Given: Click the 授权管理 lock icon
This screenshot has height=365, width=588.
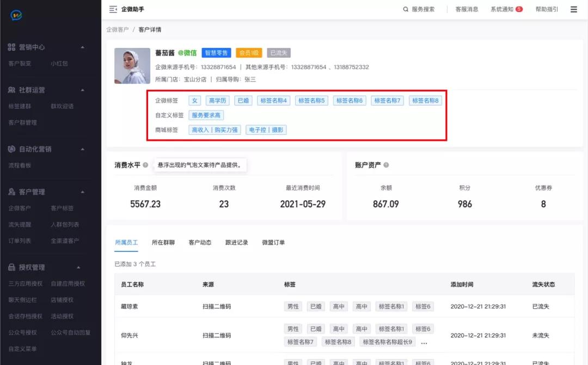Looking at the screenshot, I should [13, 267].
